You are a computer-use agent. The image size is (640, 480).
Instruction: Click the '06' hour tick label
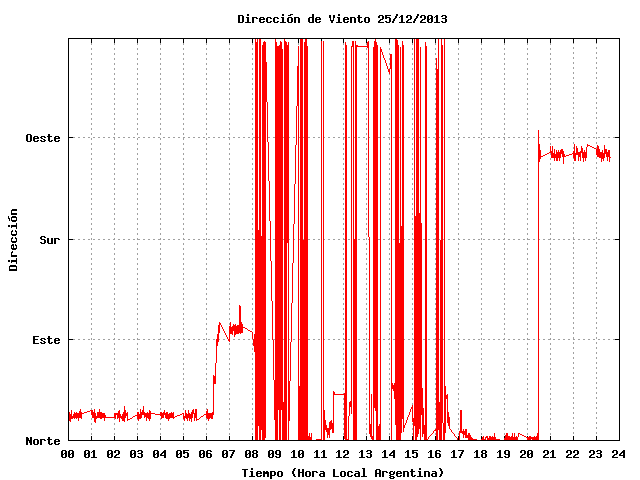tap(206, 454)
